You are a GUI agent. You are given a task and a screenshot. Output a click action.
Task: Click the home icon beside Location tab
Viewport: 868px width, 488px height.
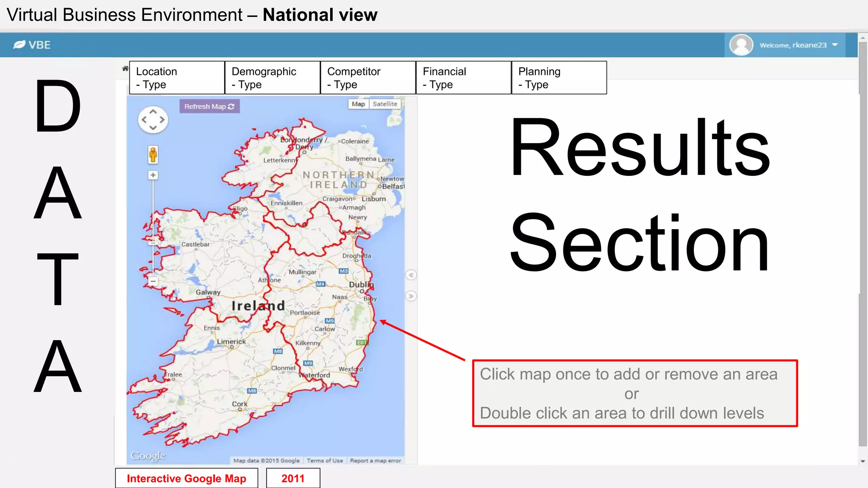click(x=125, y=68)
